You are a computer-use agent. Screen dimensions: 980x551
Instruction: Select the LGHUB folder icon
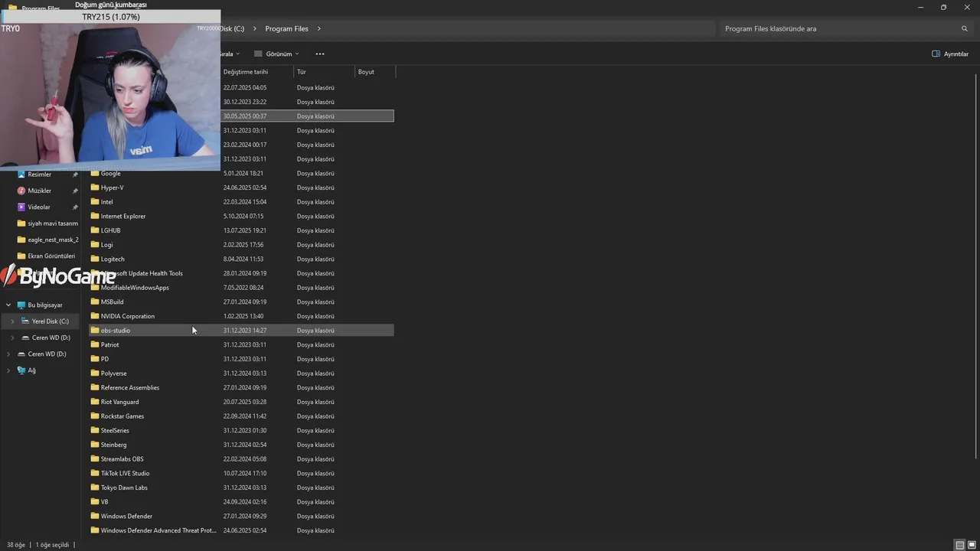point(95,230)
